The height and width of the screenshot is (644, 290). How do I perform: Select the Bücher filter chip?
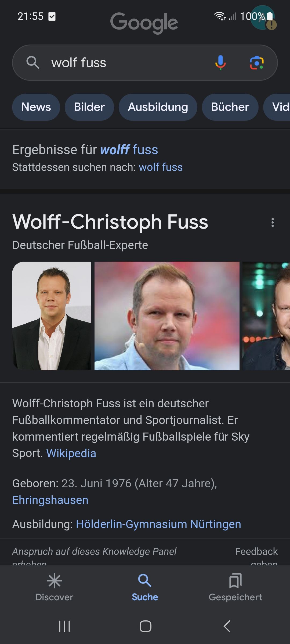pyautogui.click(x=230, y=107)
